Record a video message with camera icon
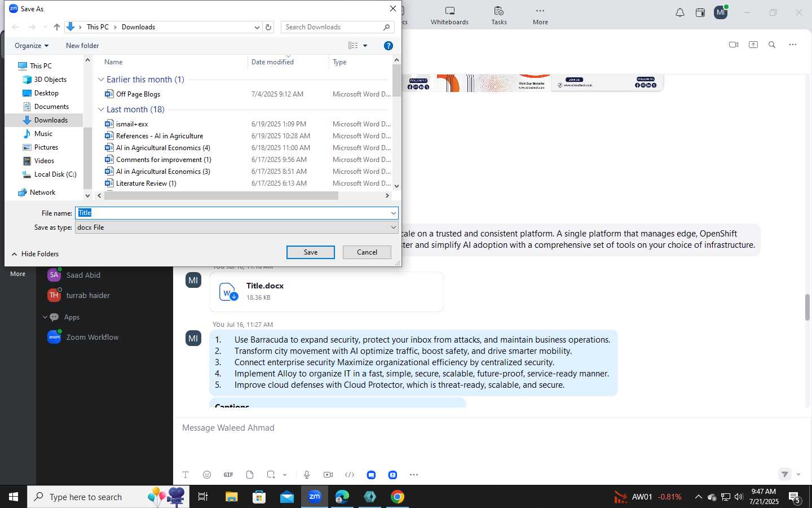This screenshot has width=812, height=508. click(x=328, y=475)
